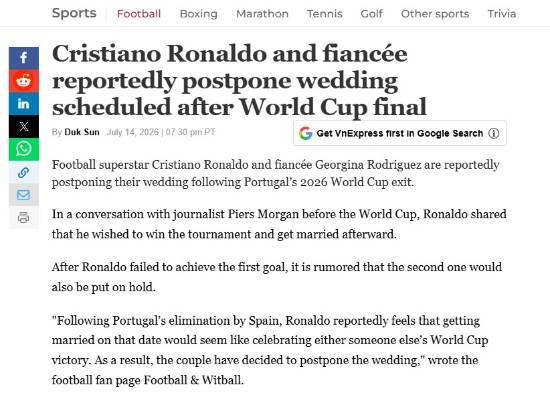Viewport: 550px width, 395px height.
Task: Share article on Reddit
Action: pos(24,81)
